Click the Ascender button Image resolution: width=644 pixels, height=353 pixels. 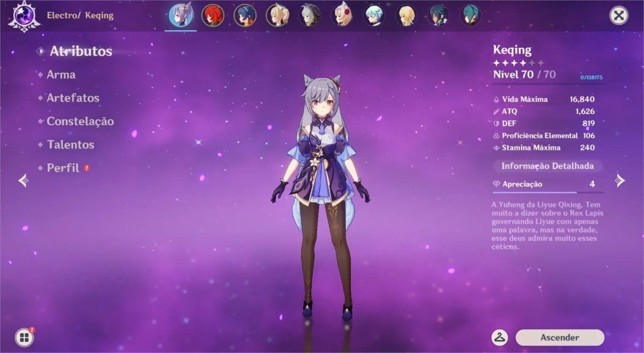point(560,337)
